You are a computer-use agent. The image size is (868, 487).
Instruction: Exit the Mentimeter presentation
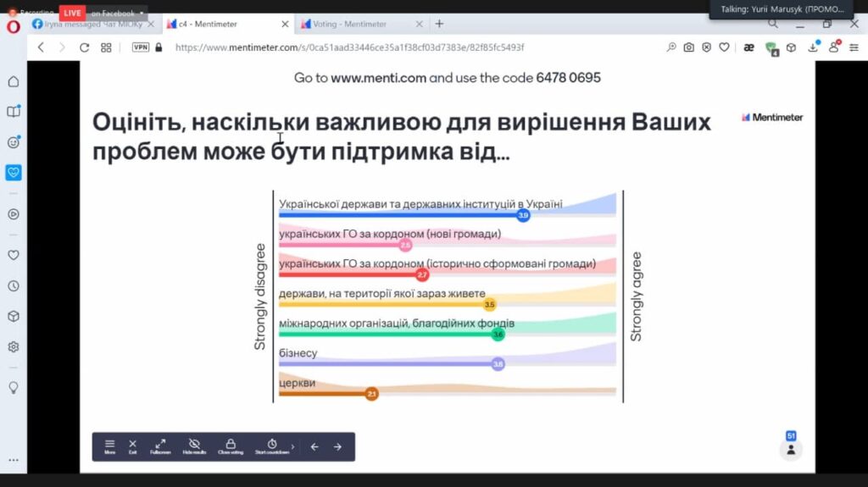pyautogui.click(x=133, y=446)
